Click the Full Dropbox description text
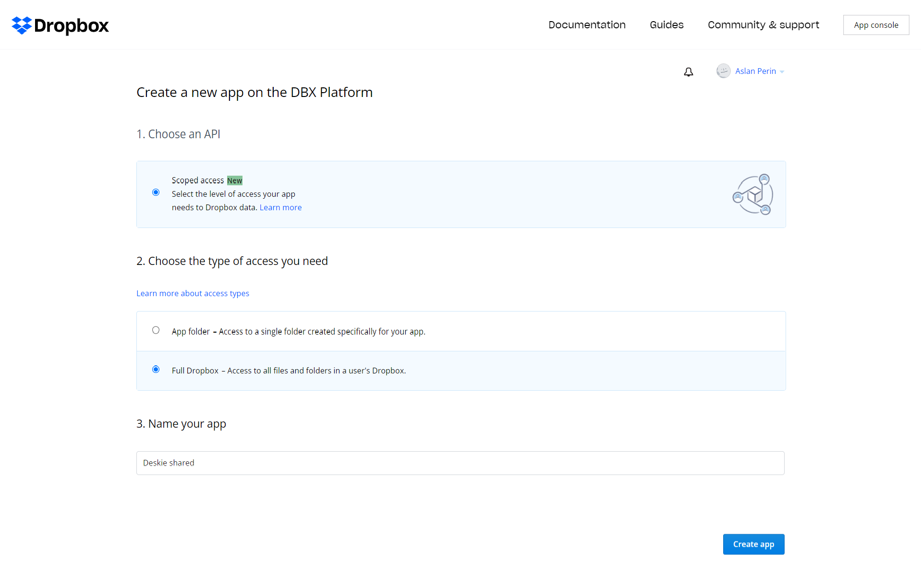The image size is (921, 588). pos(316,371)
